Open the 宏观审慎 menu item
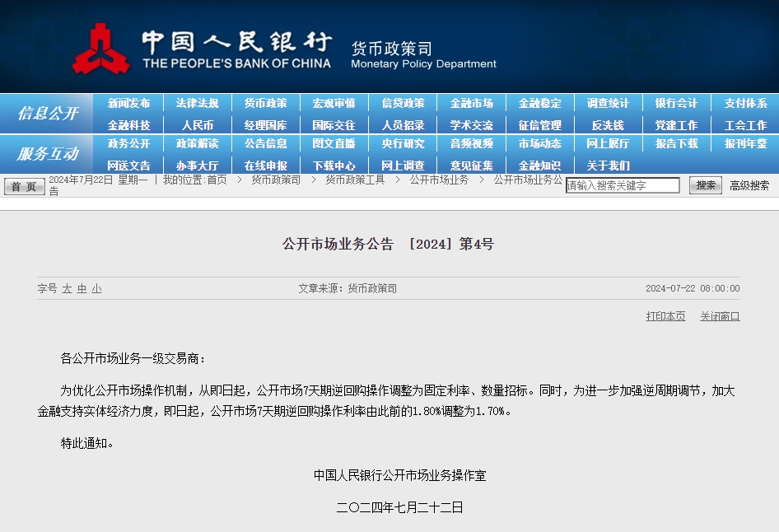Screen dimensions: 779x532 334,103
